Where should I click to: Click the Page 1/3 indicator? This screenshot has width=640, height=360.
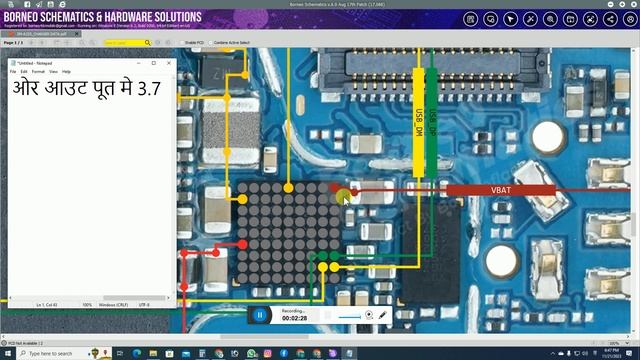click(x=13, y=42)
